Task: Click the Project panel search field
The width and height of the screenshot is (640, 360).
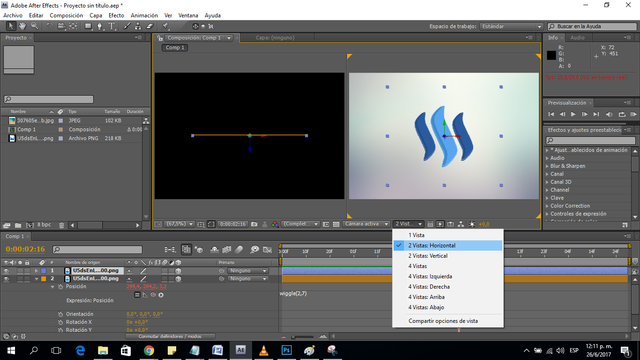Action: (49, 99)
